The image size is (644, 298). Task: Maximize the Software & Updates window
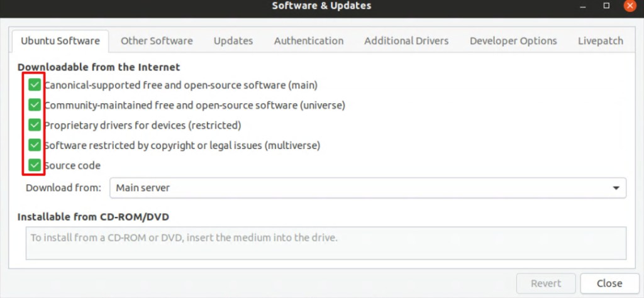606,6
